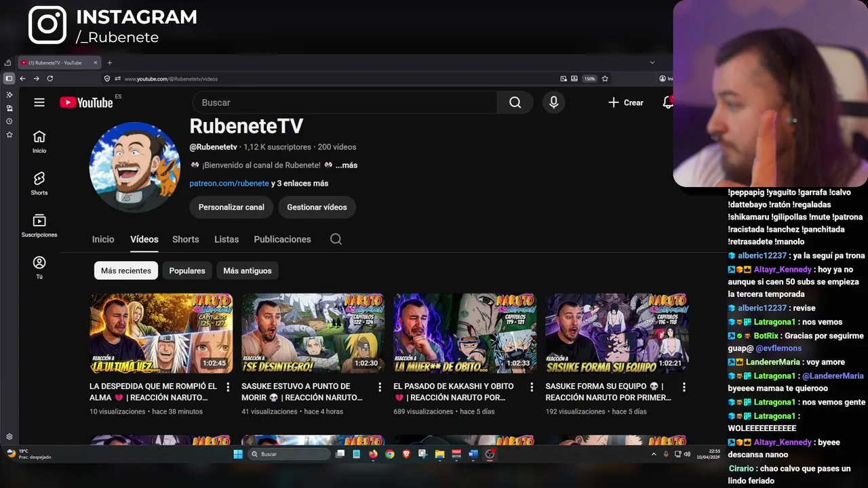Open the YouTube guide hamburger menu
868x488 pixels.
tap(39, 102)
